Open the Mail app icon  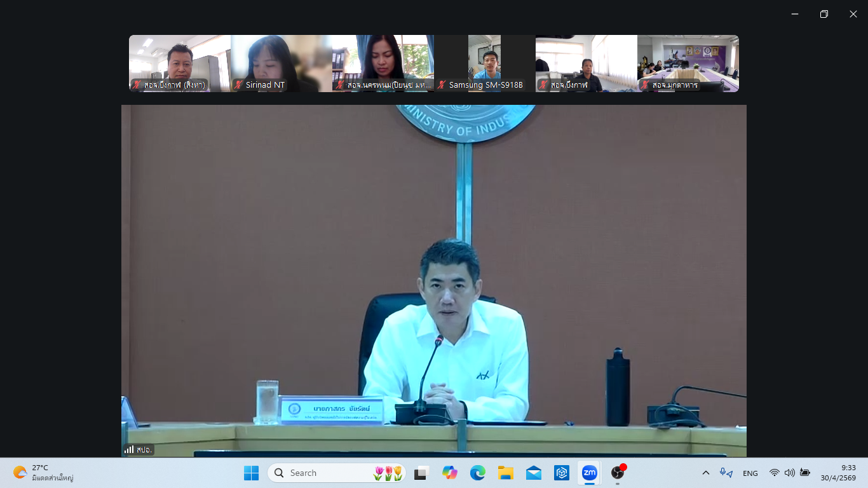534,473
